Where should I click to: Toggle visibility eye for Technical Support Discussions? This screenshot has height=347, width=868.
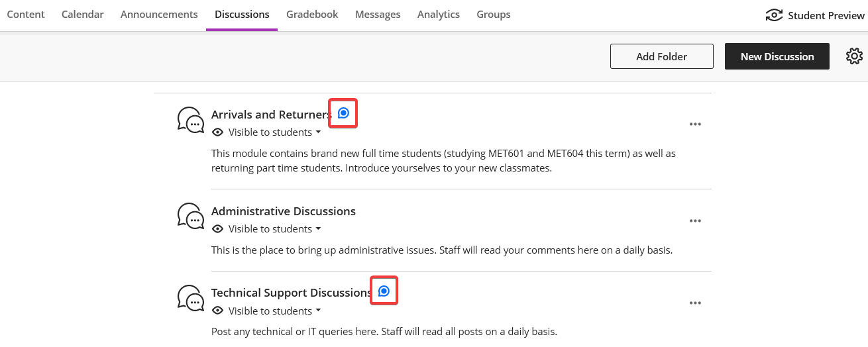(217, 311)
